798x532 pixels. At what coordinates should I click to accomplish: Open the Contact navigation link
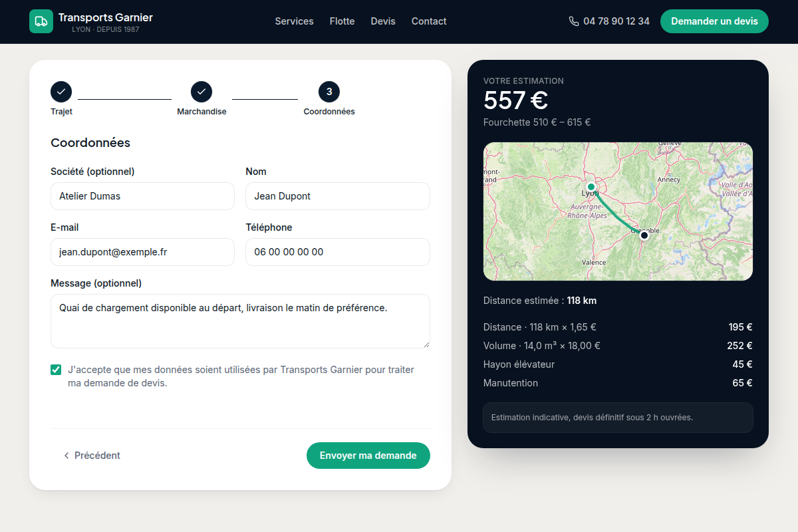coord(429,21)
